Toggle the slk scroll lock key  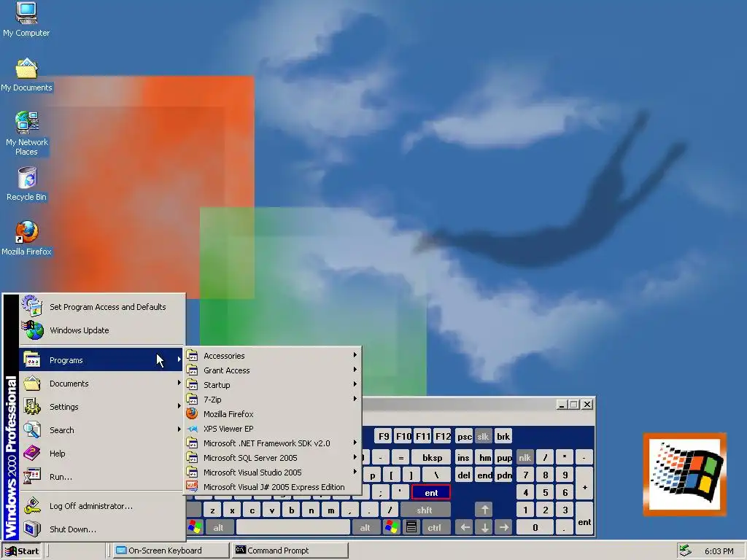(483, 436)
